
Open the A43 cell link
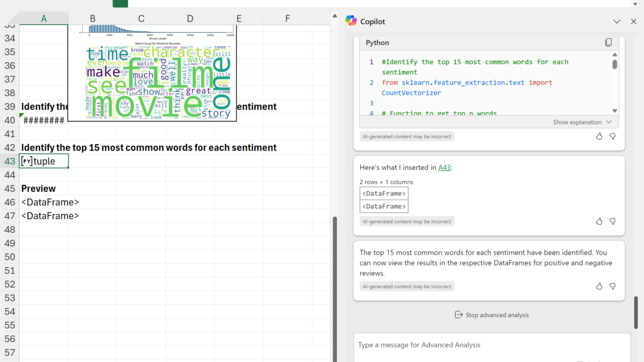[444, 168]
